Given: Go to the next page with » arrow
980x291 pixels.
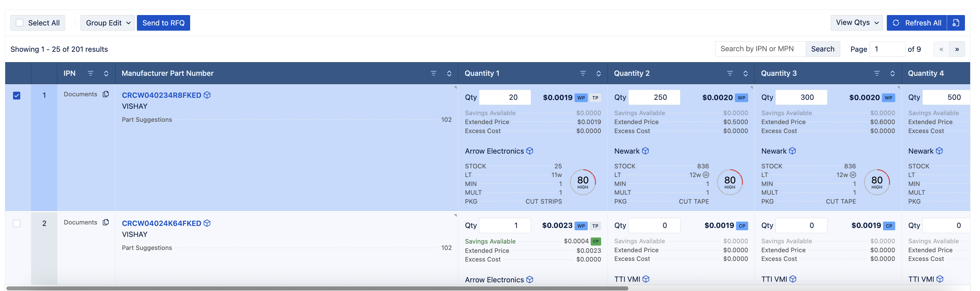Looking at the screenshot, I should [957, 49].
